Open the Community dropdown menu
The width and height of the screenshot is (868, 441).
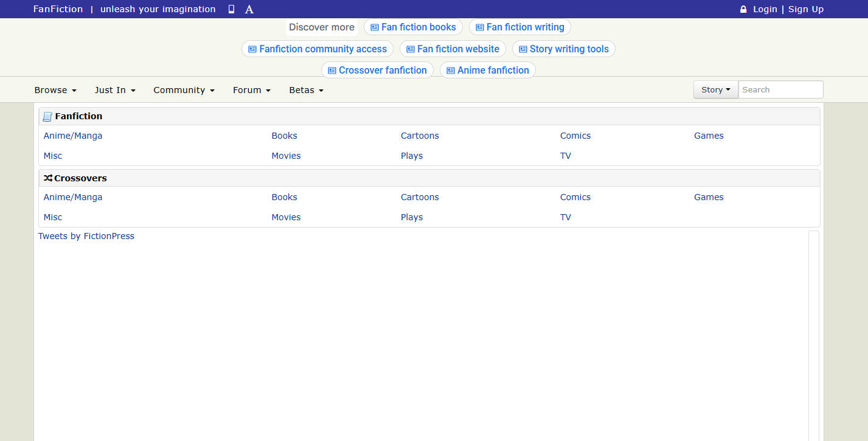click(x=184, y=90)
